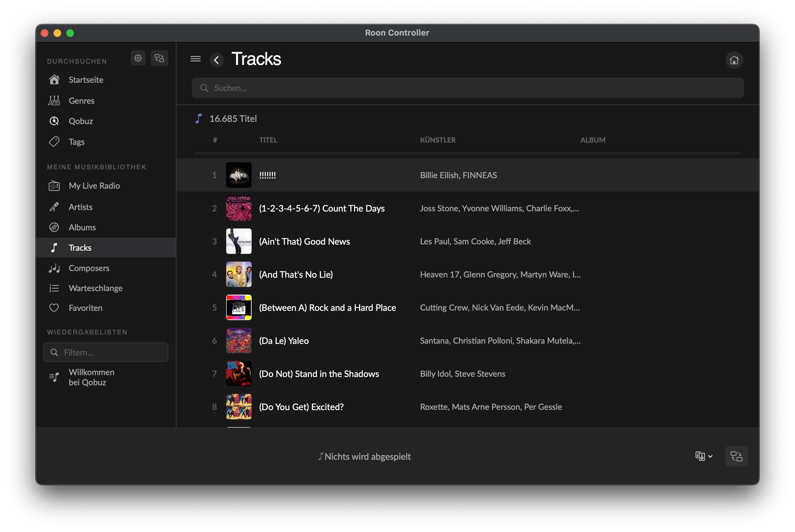Open My Live Radio
This screenshot has width=795, height=532.
(x=94, y=185)
